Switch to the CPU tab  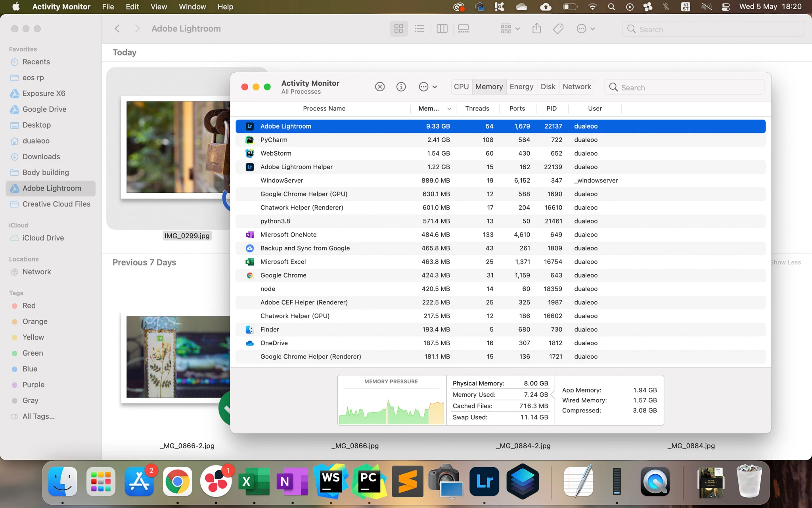coord(461,87)
